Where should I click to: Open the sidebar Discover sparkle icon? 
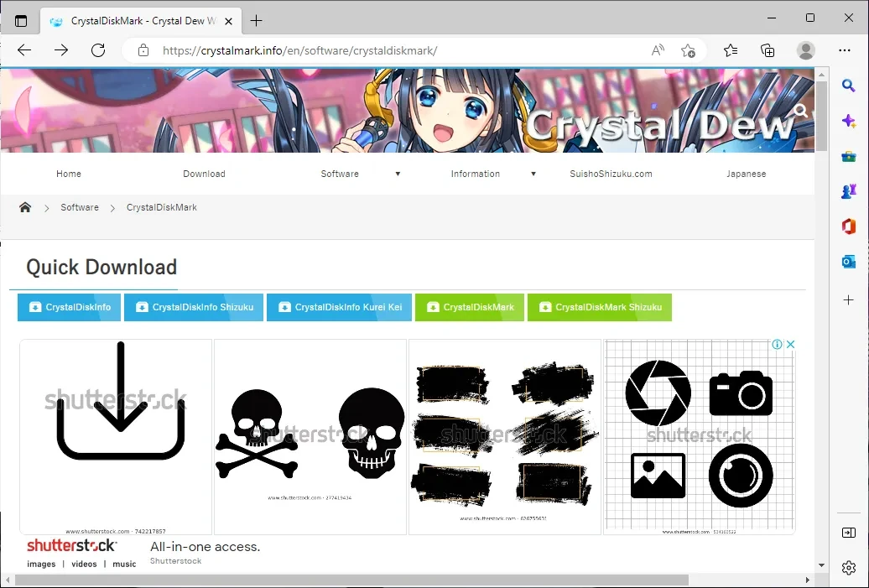pyautogui.click(x=849, y=121)
